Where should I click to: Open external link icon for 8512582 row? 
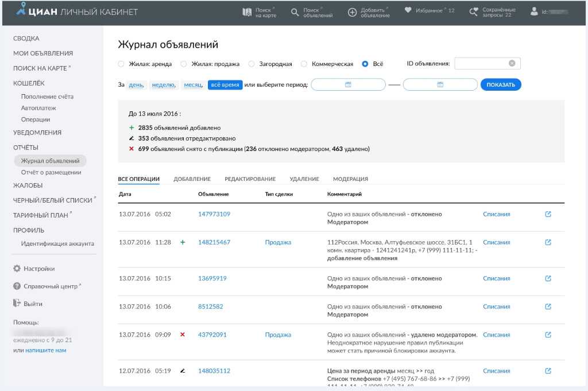point(548,306)
